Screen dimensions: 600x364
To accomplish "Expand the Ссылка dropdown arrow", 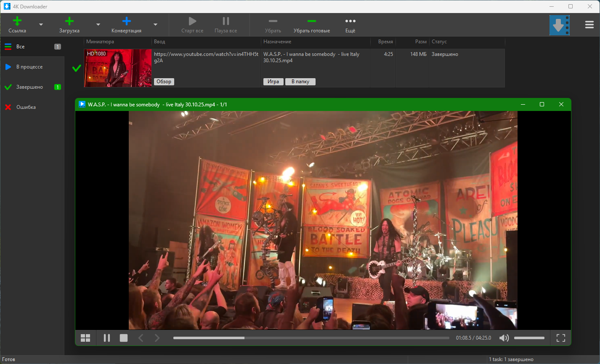I will coord(41,25).
